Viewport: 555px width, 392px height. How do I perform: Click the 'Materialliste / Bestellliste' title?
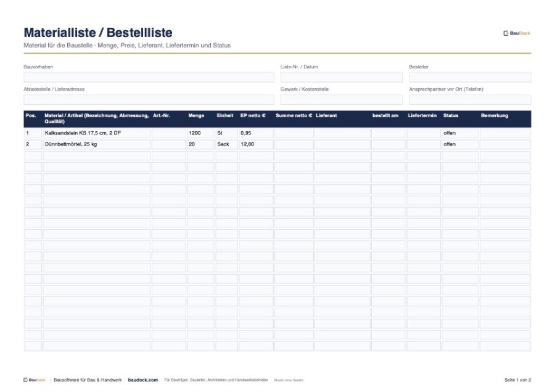click(98, 33)
